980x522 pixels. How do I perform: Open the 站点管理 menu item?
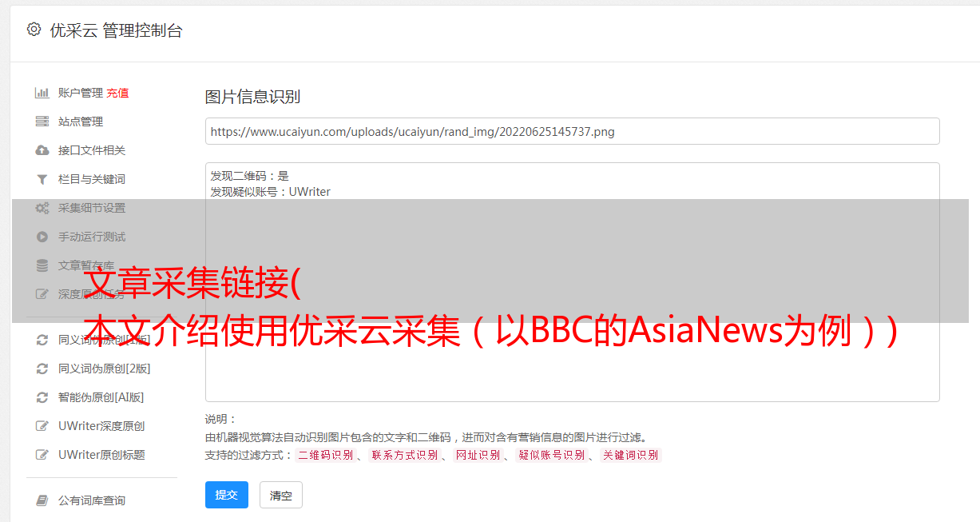tap(81, 122)
